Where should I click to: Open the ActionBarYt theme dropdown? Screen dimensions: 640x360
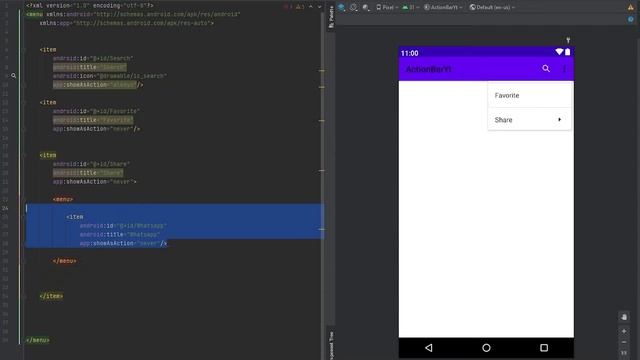coord(443,7)
